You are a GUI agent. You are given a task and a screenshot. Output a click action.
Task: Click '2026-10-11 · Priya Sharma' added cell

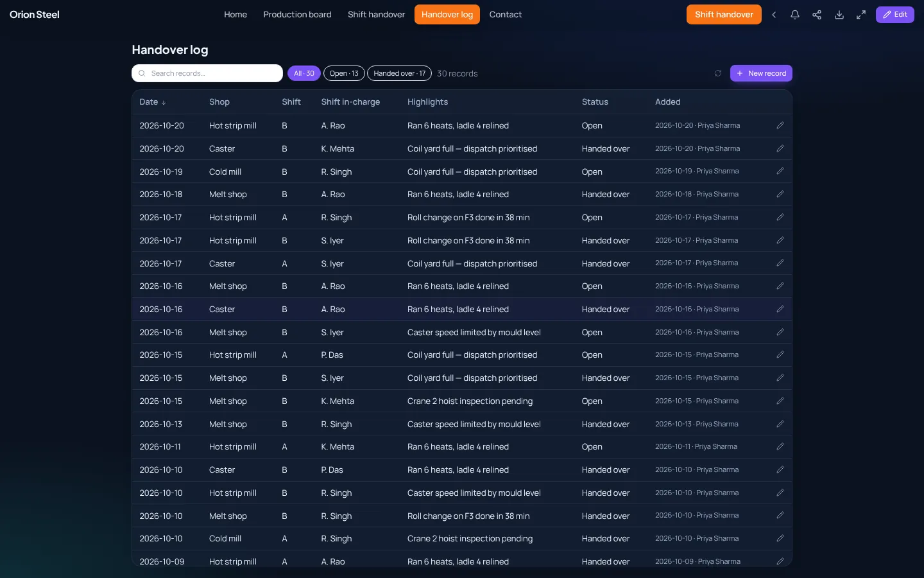pos(696,446)
